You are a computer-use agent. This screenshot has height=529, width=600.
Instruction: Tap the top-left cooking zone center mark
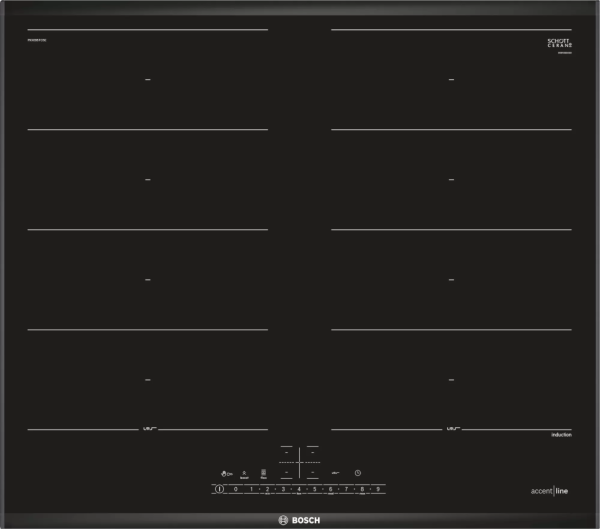(x=148, y=79)
